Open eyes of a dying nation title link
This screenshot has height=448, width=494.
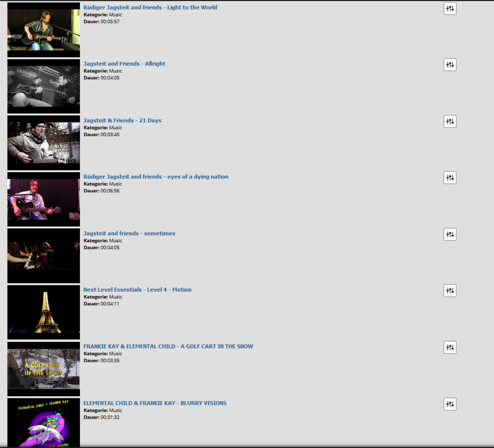[x=156, y=177]
